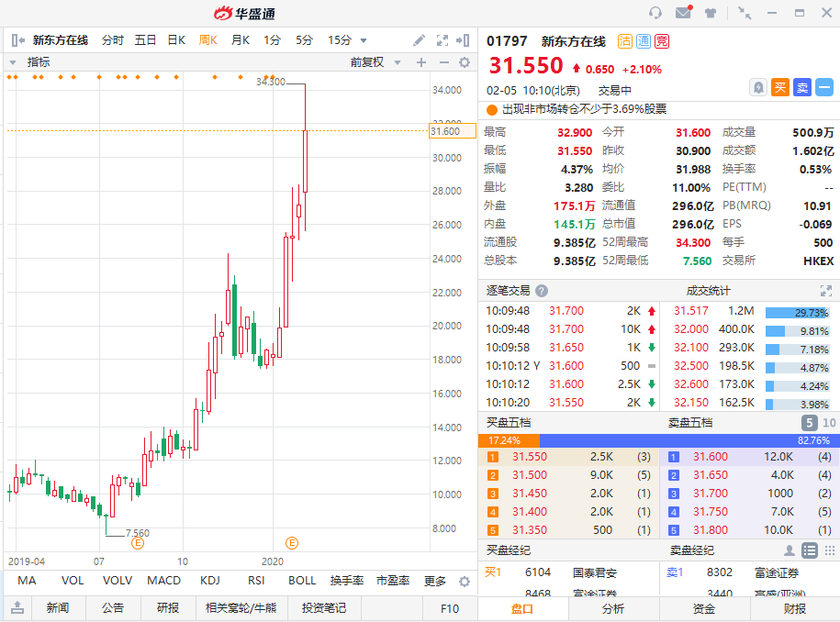The height and width of the screenshot is (622, 840).
Task: Show 10-level order book depth
Action: tap(829, 423)
